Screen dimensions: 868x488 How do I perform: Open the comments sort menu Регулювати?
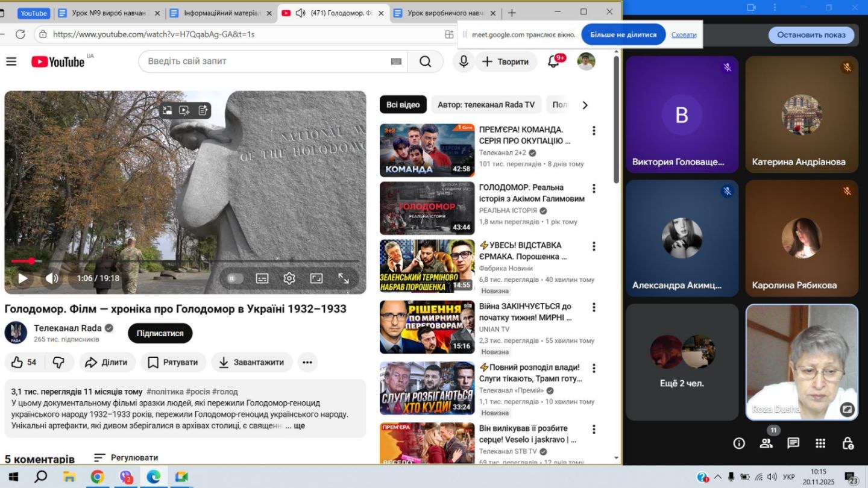click(126, 457)
